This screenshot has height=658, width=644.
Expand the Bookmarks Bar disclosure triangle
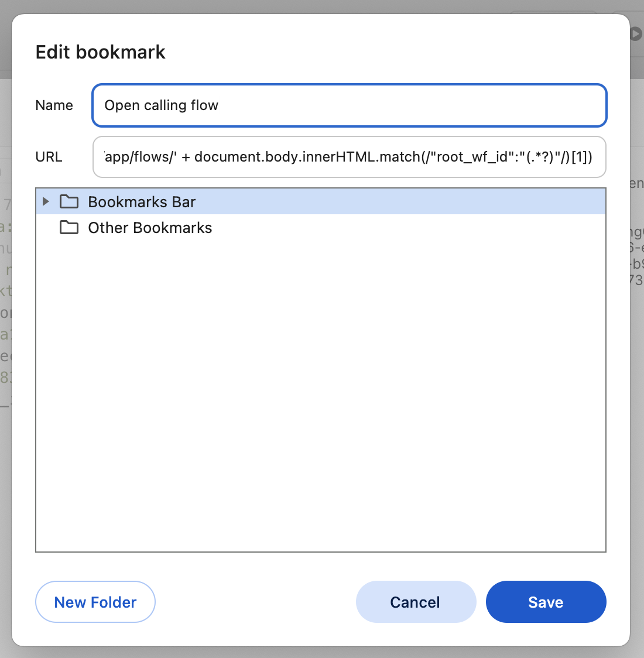46,202
